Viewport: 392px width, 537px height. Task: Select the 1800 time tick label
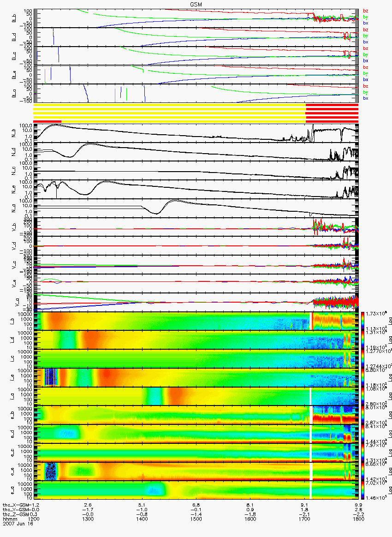click(x=358, y=519)
